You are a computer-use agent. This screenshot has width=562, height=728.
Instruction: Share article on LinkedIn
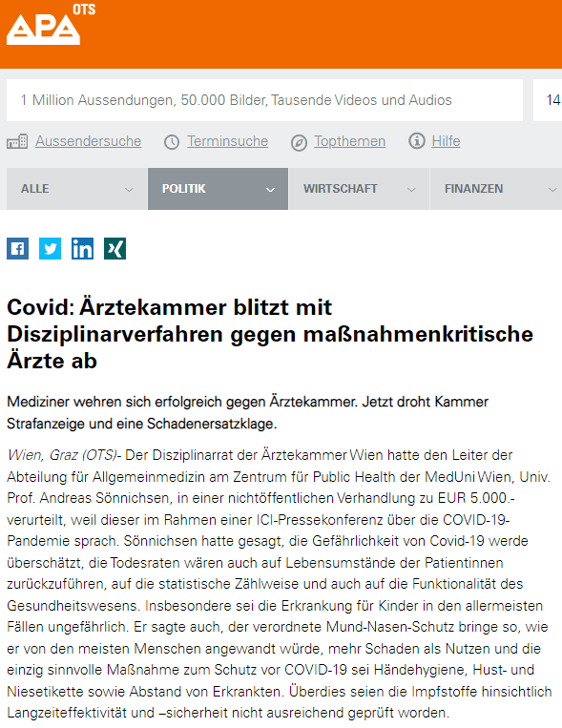coord(82,248)
